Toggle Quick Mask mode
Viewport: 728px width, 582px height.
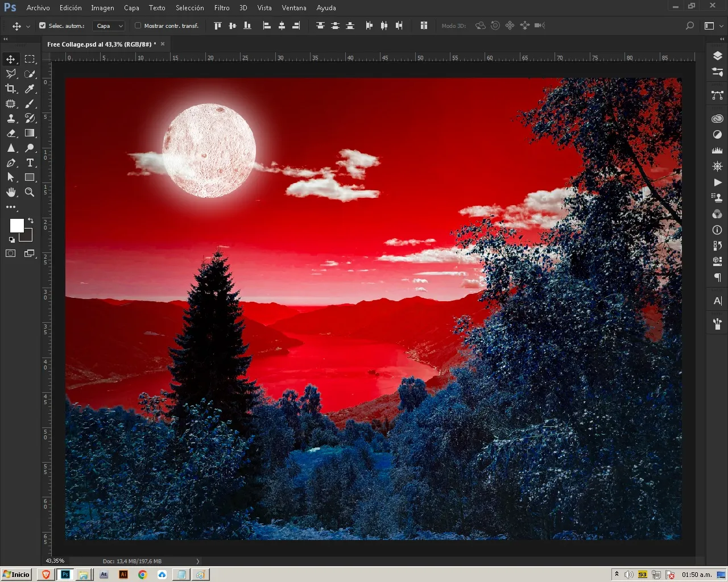[x=11, y=253]
